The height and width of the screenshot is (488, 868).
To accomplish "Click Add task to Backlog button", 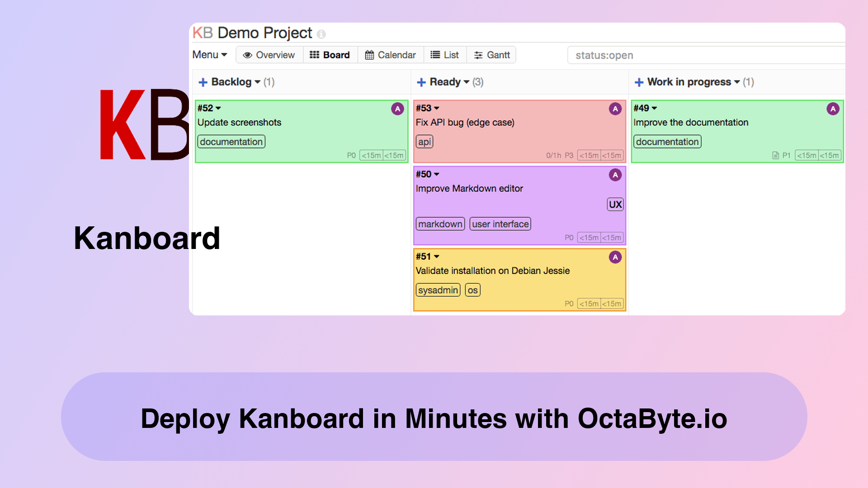I will (x=202, y=82).
